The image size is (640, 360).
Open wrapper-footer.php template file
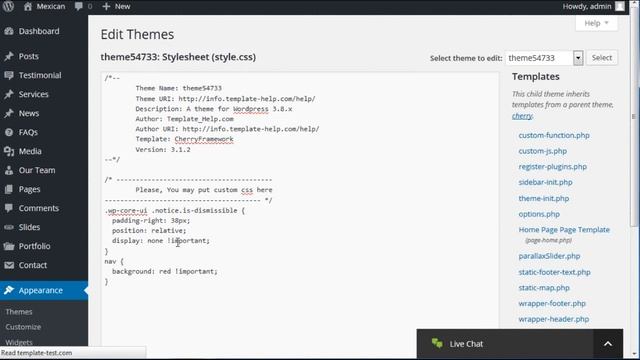(x=552, y=304)
